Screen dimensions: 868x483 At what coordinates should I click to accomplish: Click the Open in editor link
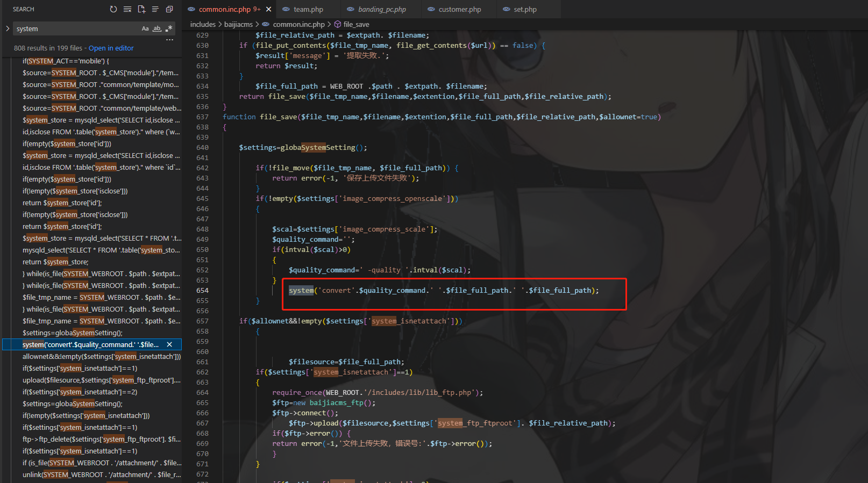[x=111, y=48]
